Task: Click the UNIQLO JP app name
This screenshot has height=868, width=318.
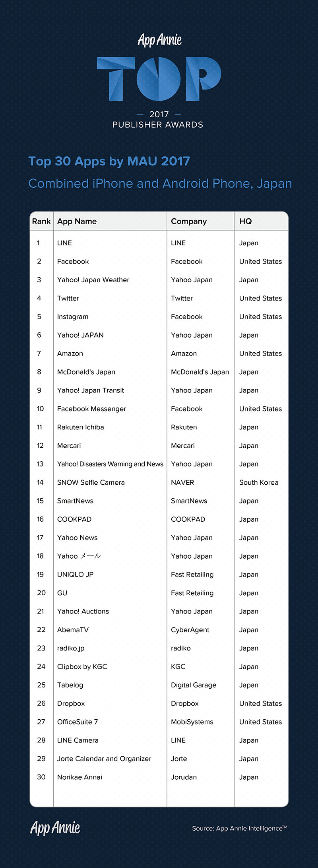Action: click(75, 575)
